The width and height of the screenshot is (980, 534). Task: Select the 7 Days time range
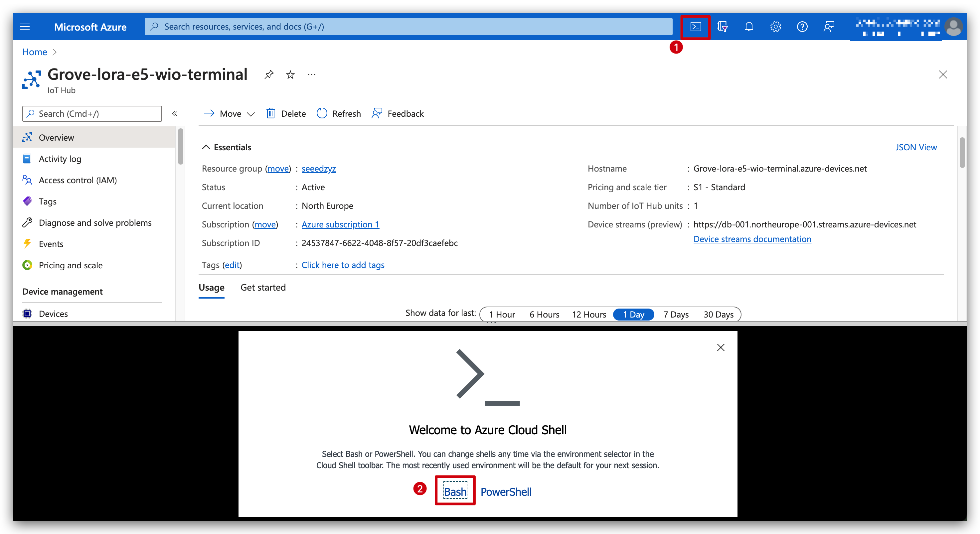point(676,315)
